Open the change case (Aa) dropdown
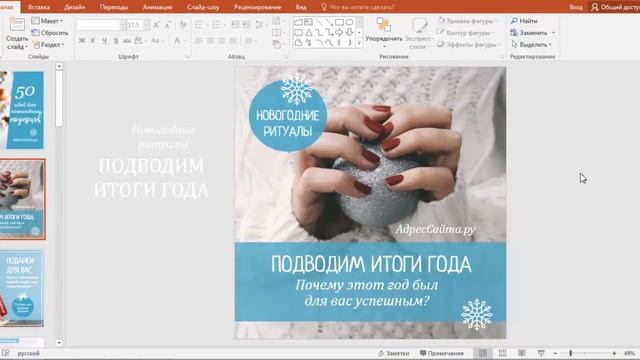640x360 pixels. coord(157,40)
